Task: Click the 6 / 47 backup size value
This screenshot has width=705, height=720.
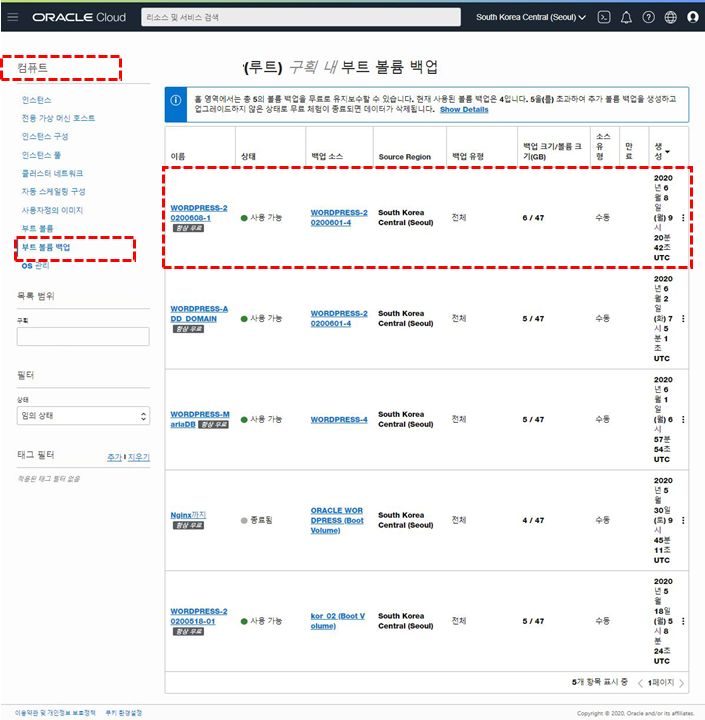Action: tap(533, 218)
